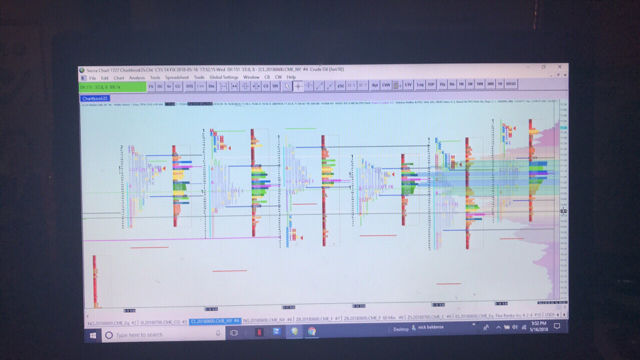Open the Window menu
The width and height of the screenshot is (640, 360).
251,77
